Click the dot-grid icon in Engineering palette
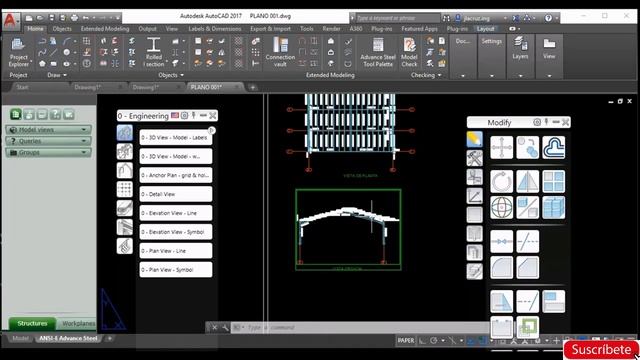The width and height of the screenshot is (640, 360). pos(124,189)
